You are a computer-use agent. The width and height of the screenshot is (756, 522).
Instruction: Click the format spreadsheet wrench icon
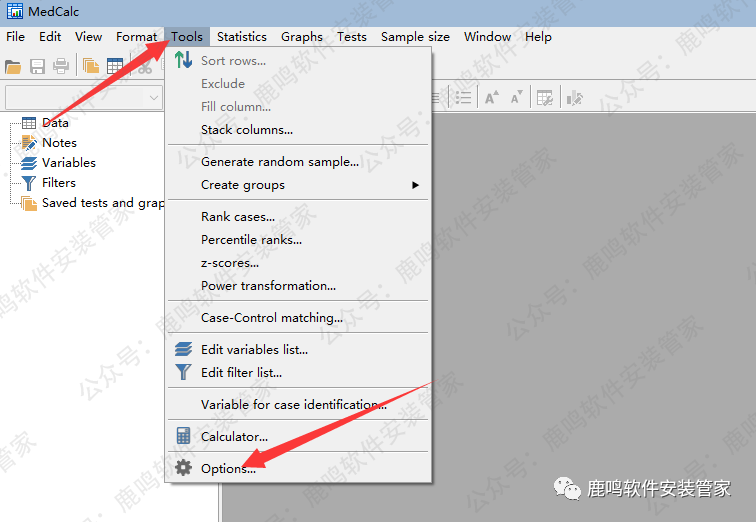(x=545, y=98)
